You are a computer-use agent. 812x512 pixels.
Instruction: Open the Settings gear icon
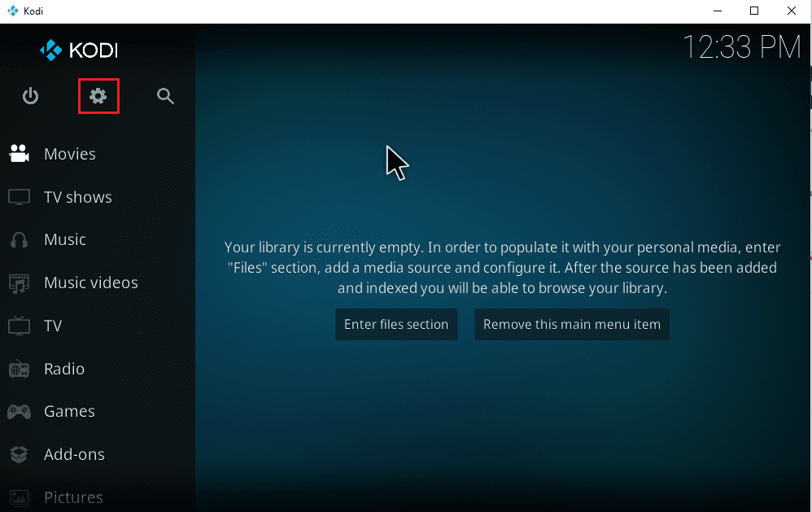point(98,96)
